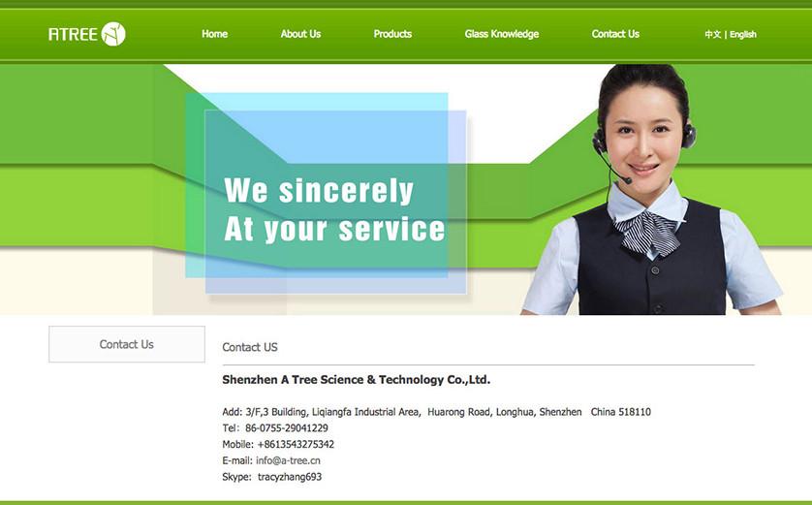Click the Contact US section heading

[x=250, y=347]
